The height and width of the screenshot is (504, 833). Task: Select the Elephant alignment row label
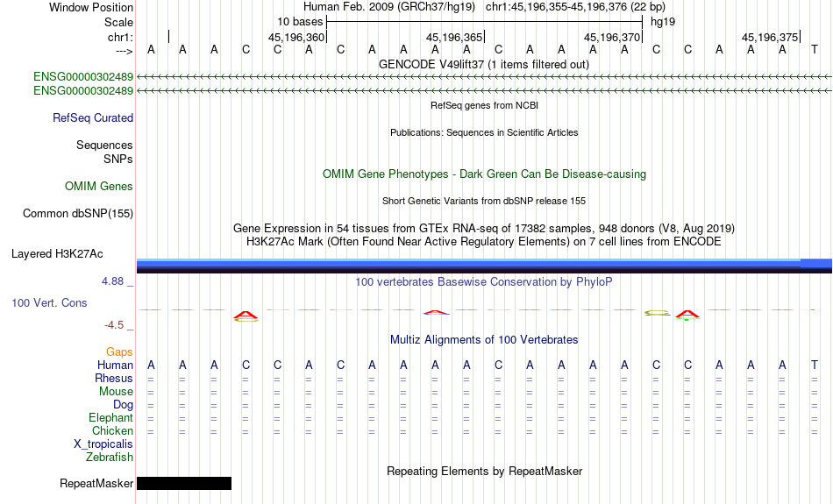tap(111, 418)
